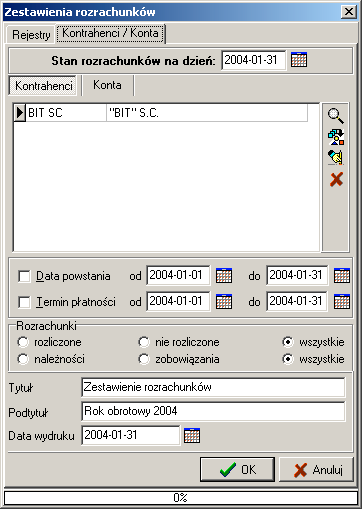
Task: Click the "BIT" S.C. name cell
Action: [207, 113]
